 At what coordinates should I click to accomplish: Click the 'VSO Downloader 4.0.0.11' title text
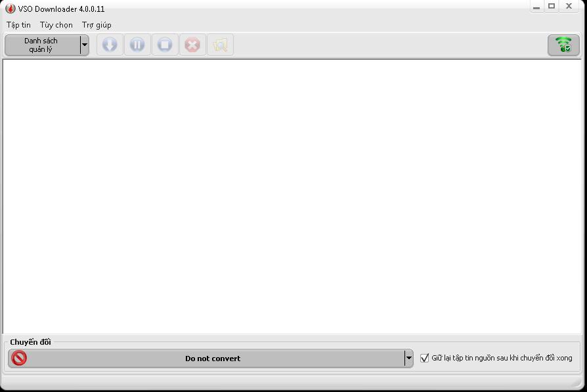tap(62, 9)
